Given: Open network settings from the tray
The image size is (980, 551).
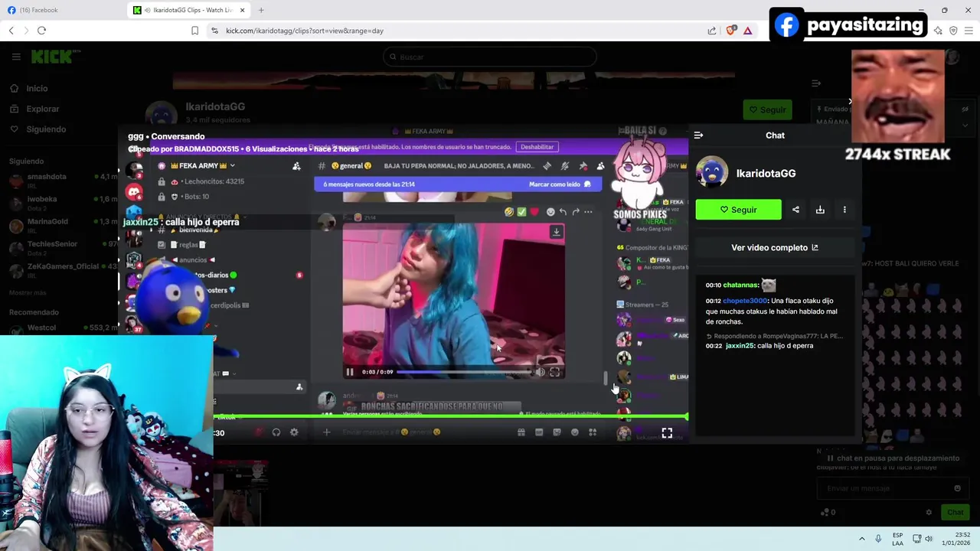Looking at the screenshot, I should coord(916,539).
